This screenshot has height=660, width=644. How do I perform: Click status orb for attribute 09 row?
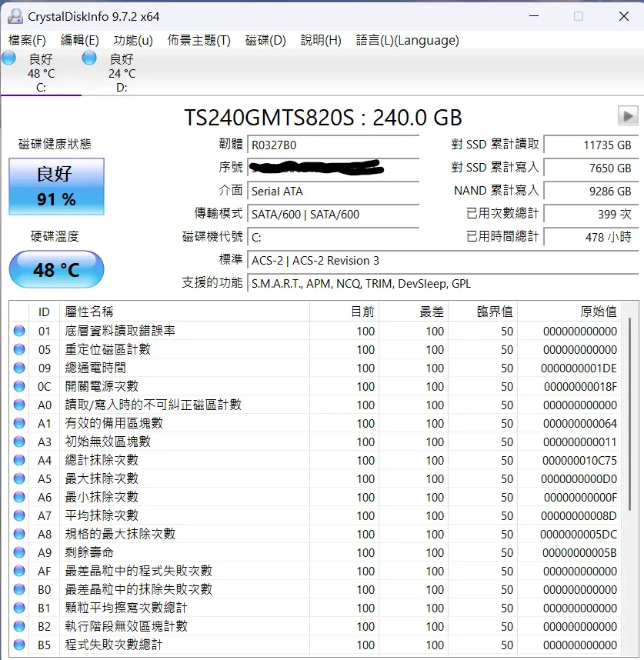pos(19,368)
